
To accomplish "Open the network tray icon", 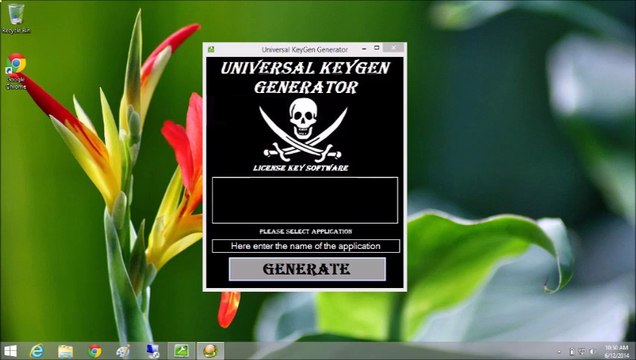I will coord(582,351).
